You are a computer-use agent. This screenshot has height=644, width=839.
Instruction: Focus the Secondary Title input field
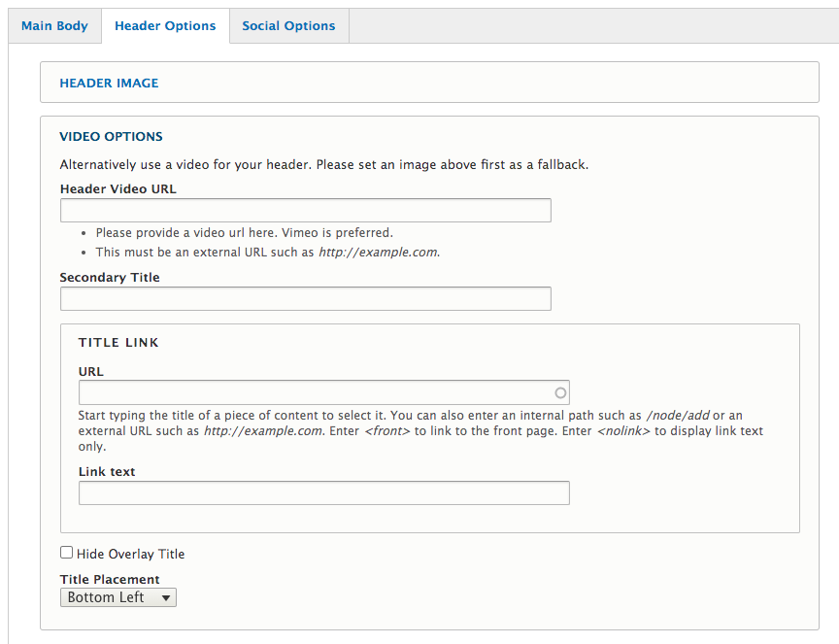click(305, 298)
